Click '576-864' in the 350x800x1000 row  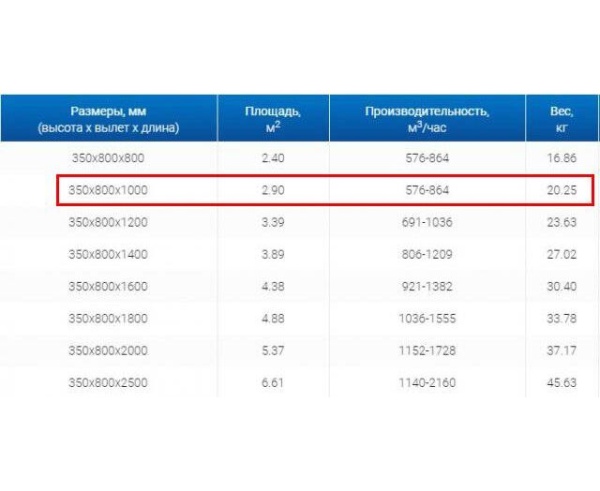click(427, 190)
